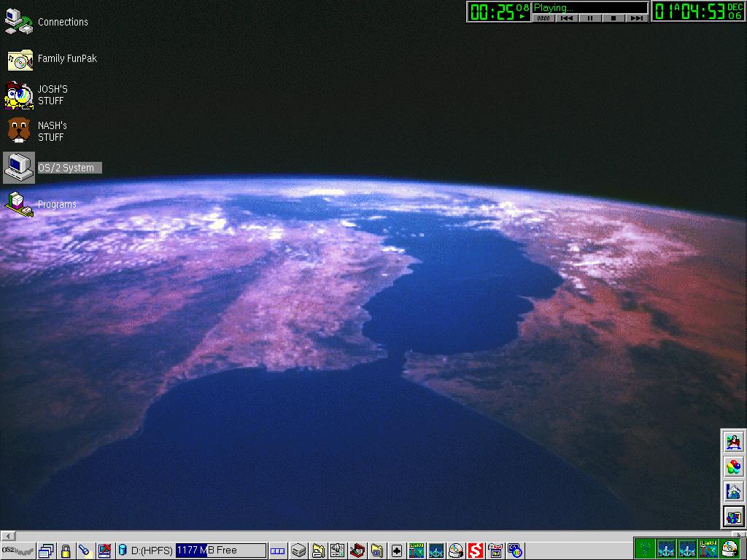
Task: Launch the clubs card game icon
Action: click(x=396, y=551)
